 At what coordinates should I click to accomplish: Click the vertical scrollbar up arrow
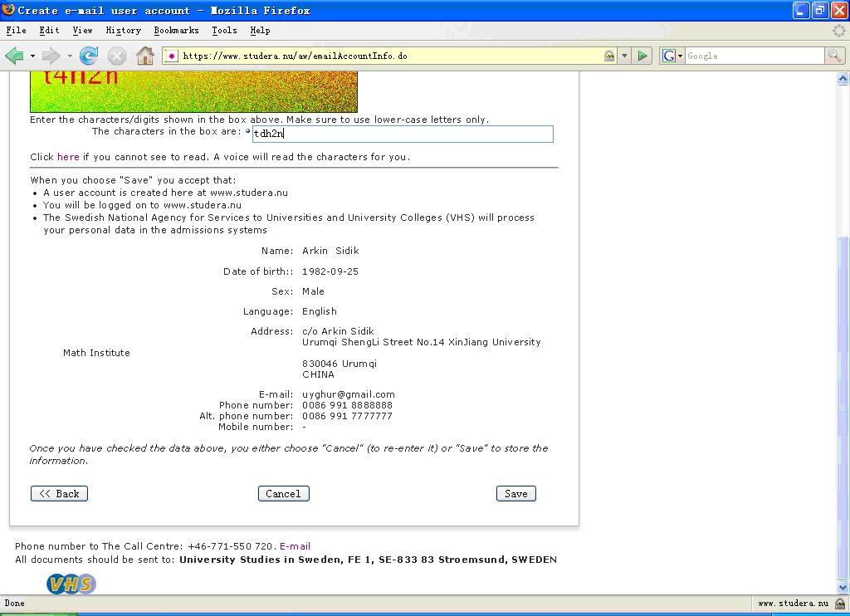[843, 79]
